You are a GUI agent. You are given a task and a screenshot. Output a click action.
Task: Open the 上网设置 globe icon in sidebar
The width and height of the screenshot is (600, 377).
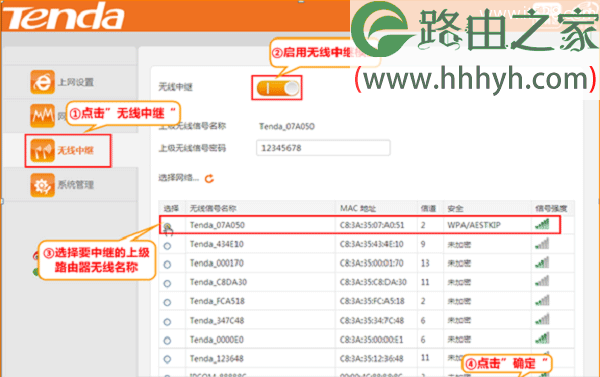(42, 82)
